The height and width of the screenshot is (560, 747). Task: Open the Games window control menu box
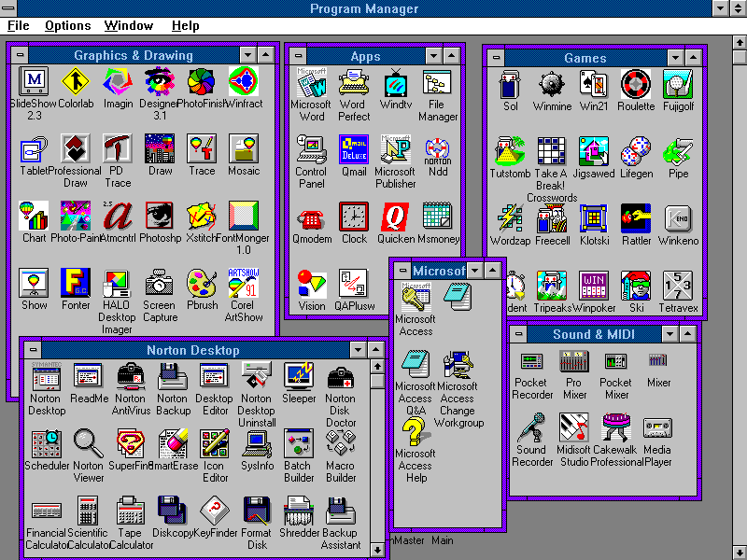(497, 58)
